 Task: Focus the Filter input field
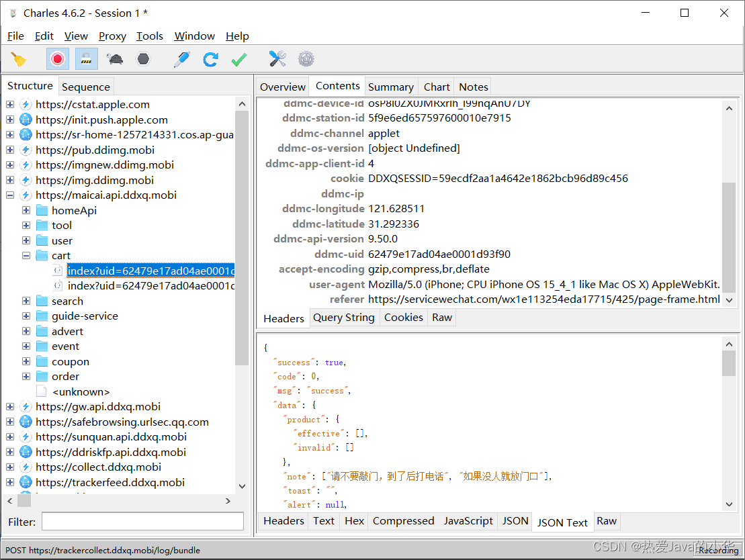pos(142,522)
